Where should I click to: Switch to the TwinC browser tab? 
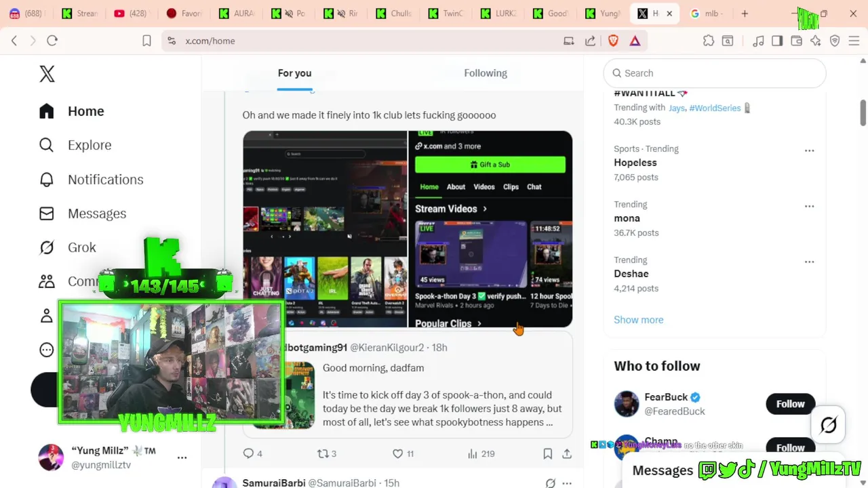pyautogui.click(x=446, y=14)
